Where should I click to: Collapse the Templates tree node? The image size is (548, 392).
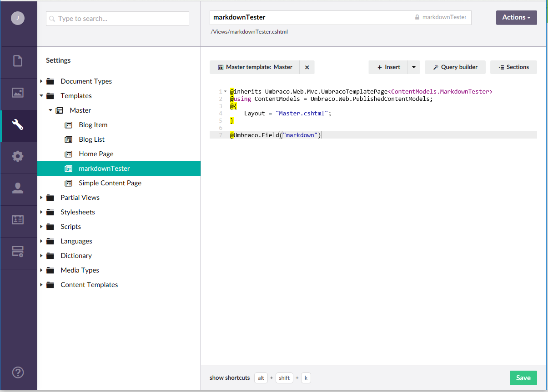tap(41, 96)
